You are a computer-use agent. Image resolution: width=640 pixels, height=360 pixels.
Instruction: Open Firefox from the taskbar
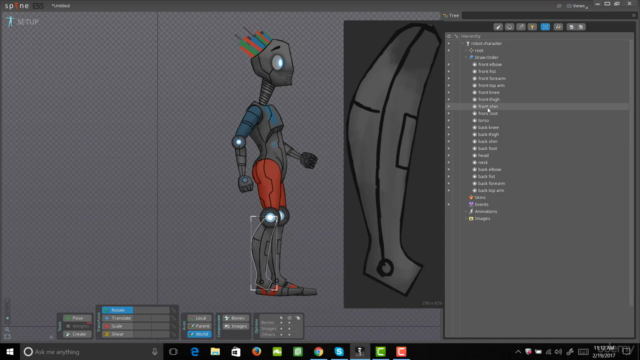click(256, 351)
